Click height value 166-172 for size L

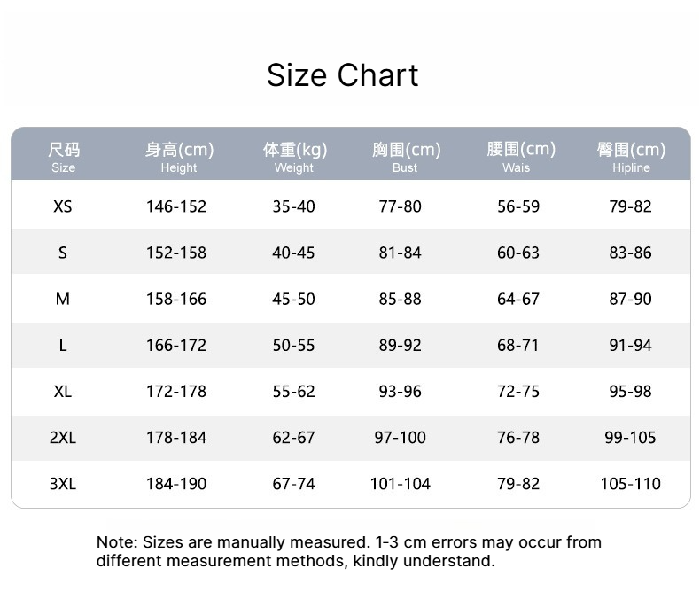pyautogui.click(x=176, y=345)
